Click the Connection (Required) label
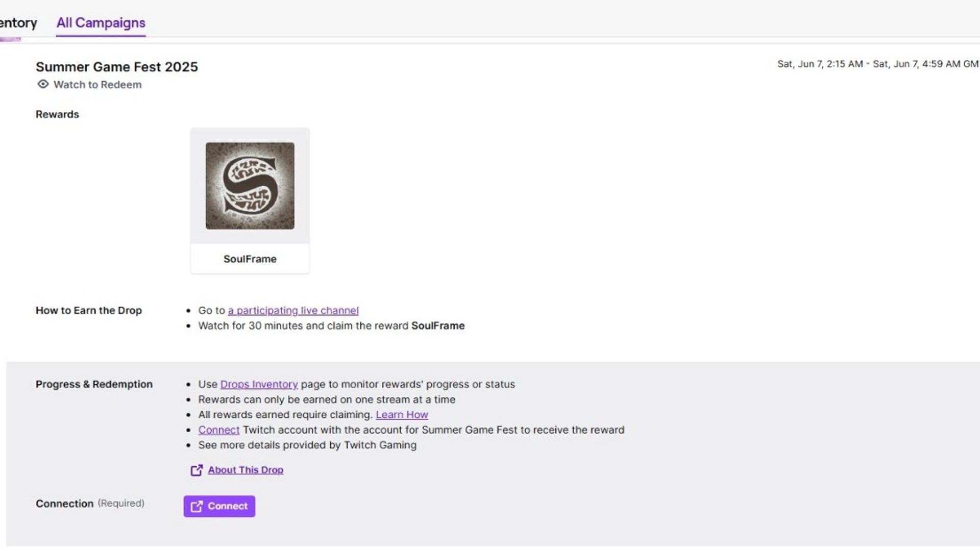980x551 pixels. coord(90,504)
